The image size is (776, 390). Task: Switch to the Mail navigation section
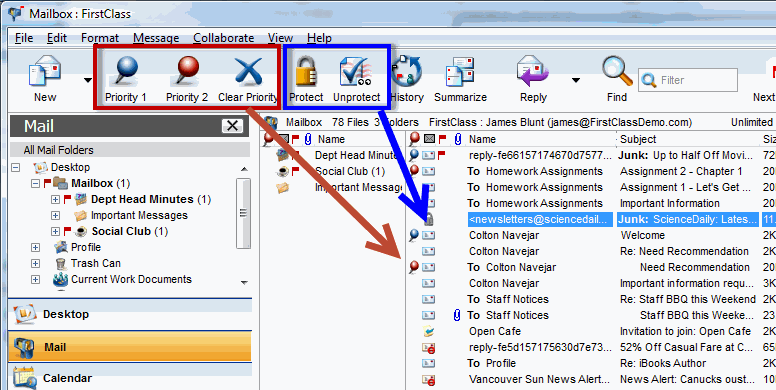click(x=130, y=347)
